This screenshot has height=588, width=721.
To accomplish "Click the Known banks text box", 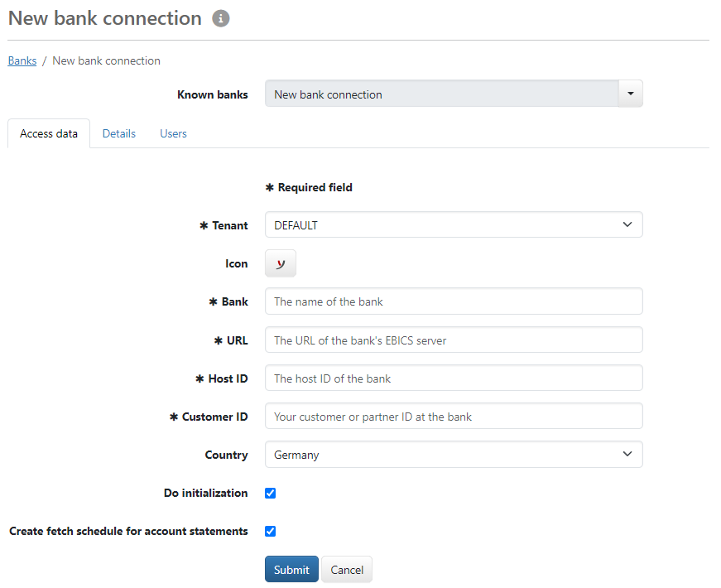I will point(441,94).
